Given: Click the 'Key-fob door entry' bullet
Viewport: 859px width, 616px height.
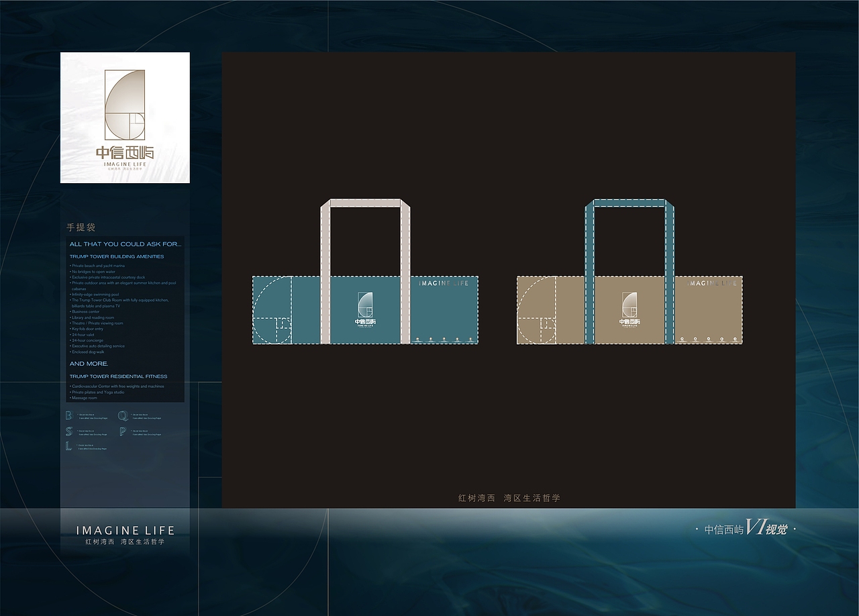Looking at the screenshot, I should pyautogui.click(x=87, y=329).
